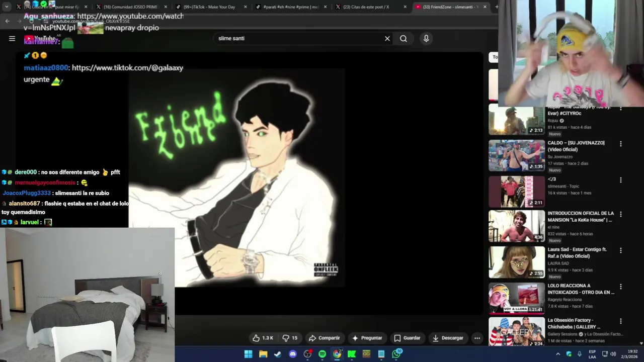Open the YouTube hamburger guide menu

point(12,39)
